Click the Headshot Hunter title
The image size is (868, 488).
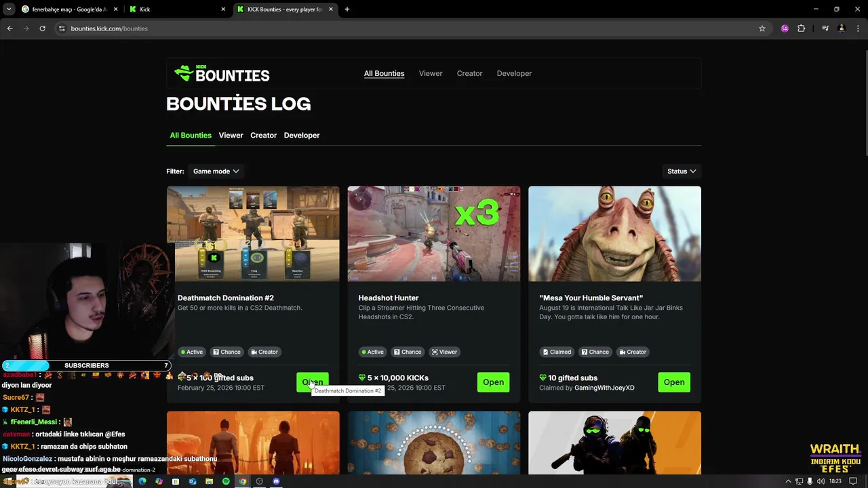point(389,298)
